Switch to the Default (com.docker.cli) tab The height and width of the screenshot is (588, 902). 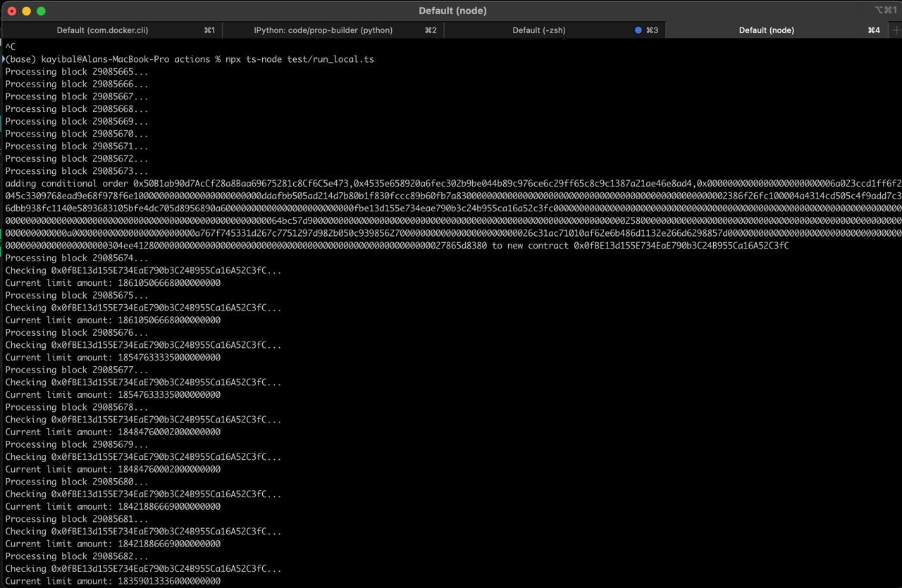(x=111, y=30)
